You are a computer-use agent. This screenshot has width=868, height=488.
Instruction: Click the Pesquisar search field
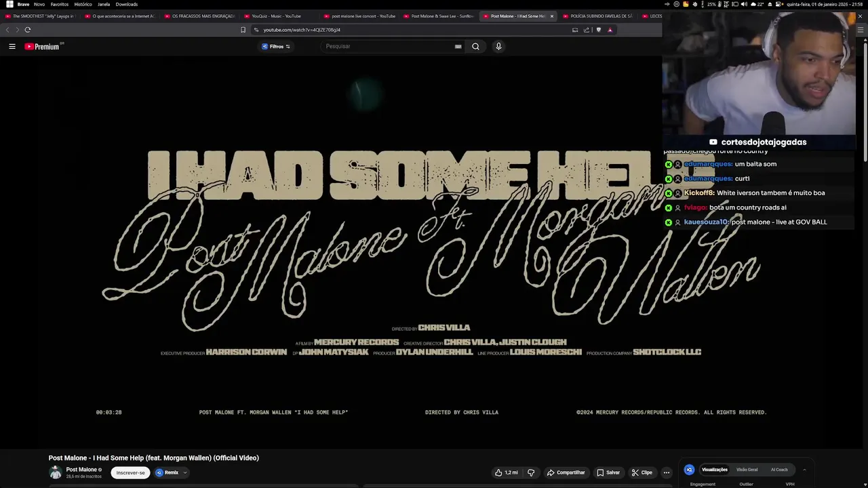click(390, 46)
